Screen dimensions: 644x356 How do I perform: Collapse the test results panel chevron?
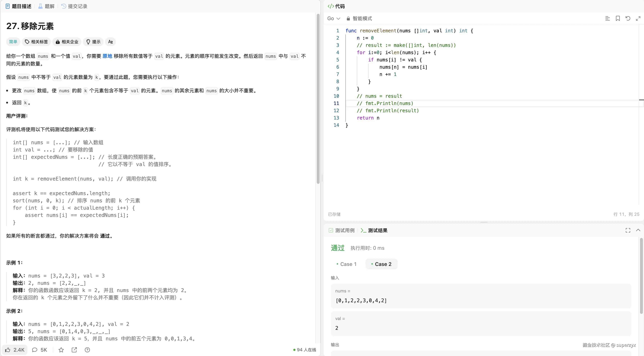click(638, 230)
